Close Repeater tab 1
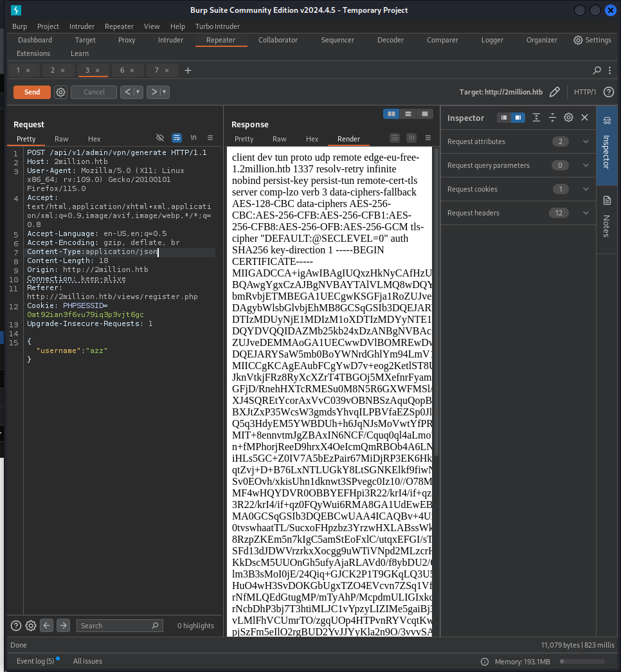The width and height of the screenshot is (621, 672). coord(28,70)
